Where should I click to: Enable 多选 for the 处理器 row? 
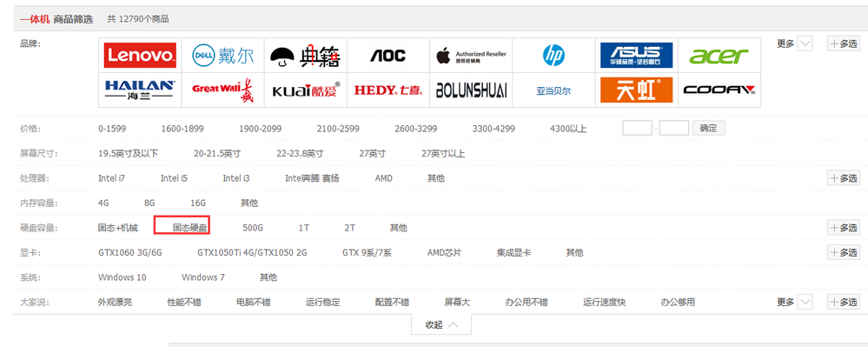(844, 178)
